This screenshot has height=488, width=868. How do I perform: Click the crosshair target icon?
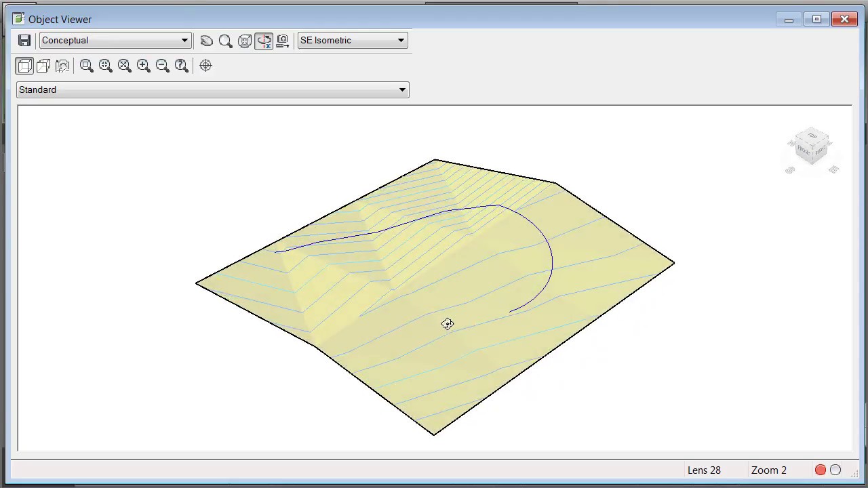(205, 66)
